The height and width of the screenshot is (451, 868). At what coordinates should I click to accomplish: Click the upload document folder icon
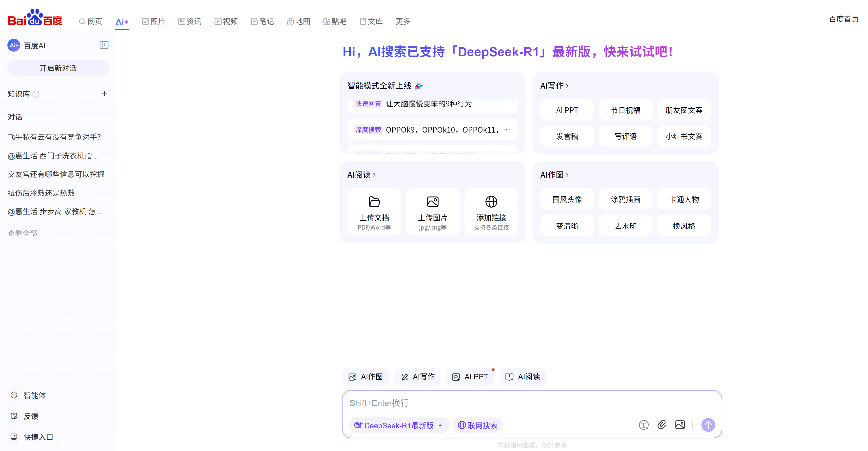click(x=374, y=202)
